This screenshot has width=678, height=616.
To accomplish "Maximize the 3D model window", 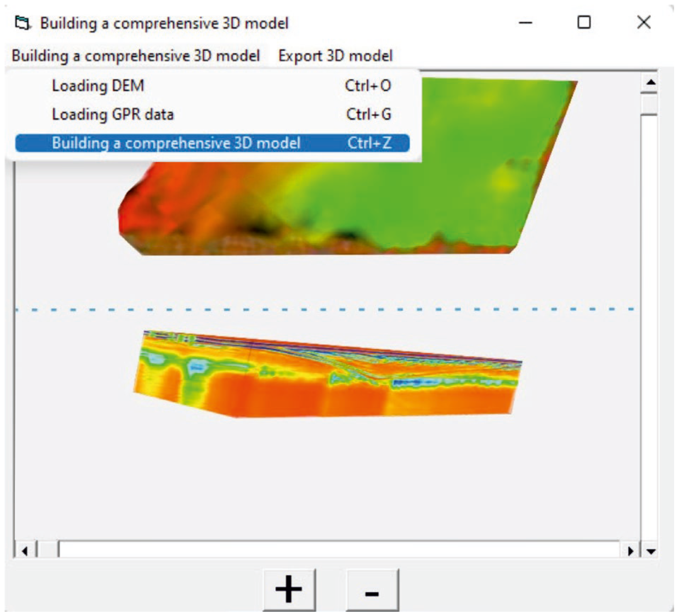I will tap(584, 23).
